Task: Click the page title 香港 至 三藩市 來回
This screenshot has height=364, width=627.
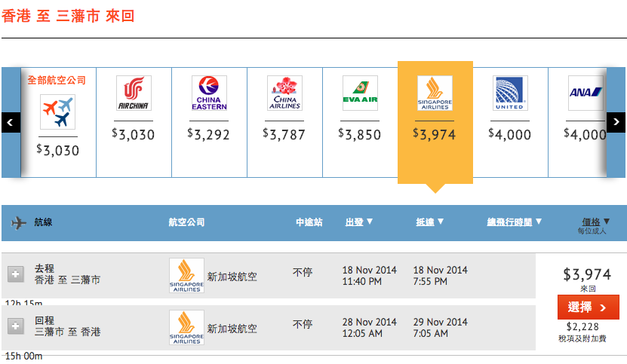Action: coord(68,16)
